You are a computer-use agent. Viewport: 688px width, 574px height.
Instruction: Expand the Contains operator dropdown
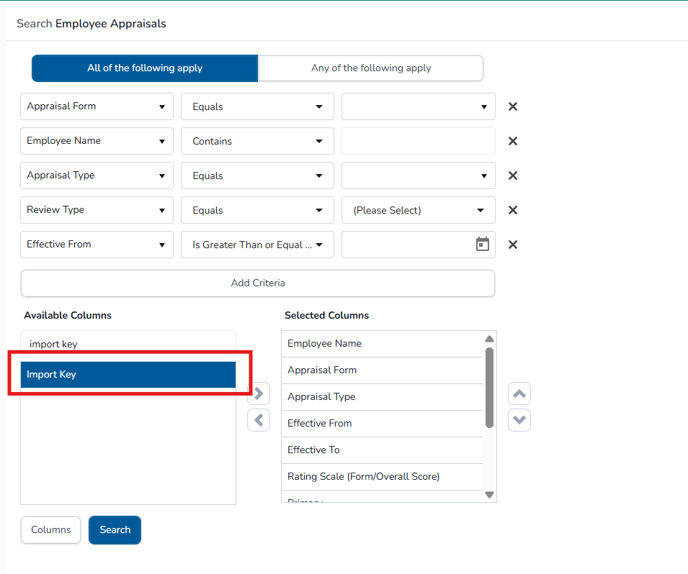[257, 141]
